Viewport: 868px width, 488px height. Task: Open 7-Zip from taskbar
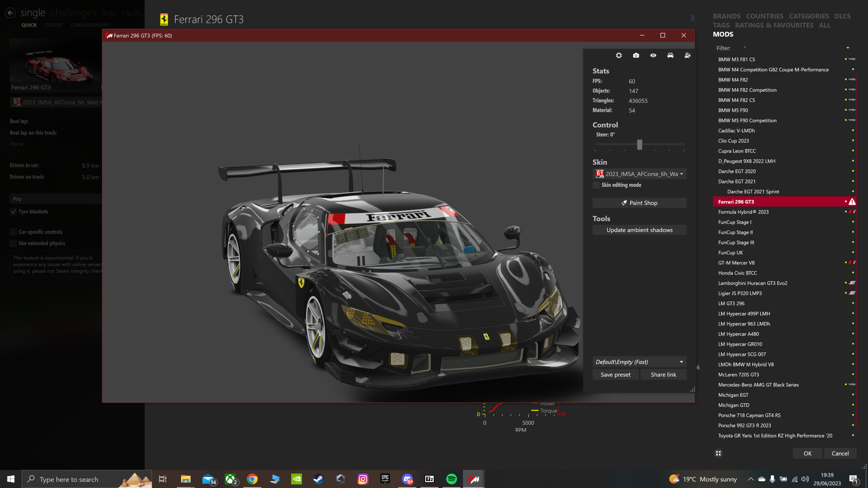pos(429,479)
